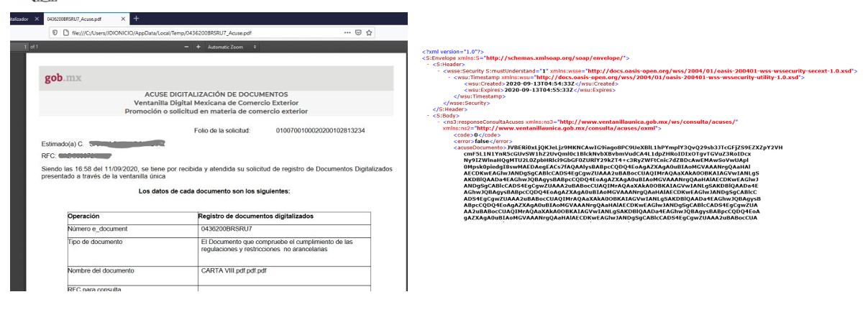868x315 pixels.
Task: Open the page actions three-dot menu
Action: (x=347, y=32)
